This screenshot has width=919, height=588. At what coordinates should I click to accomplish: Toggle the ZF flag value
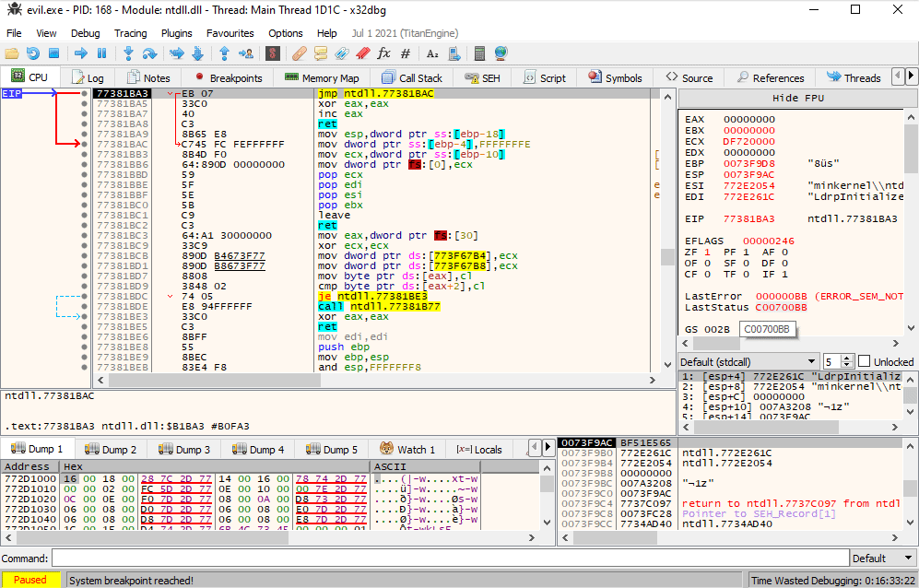(707, 253)
